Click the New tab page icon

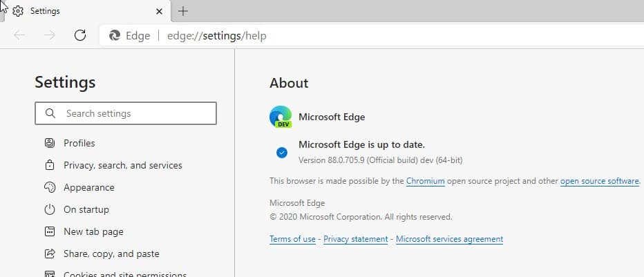pos(49,231)
